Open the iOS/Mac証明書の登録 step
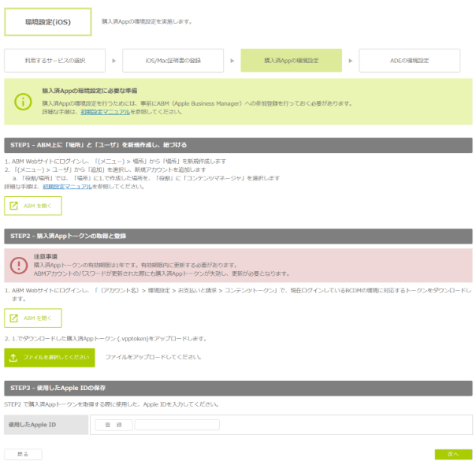 point(173,60)
